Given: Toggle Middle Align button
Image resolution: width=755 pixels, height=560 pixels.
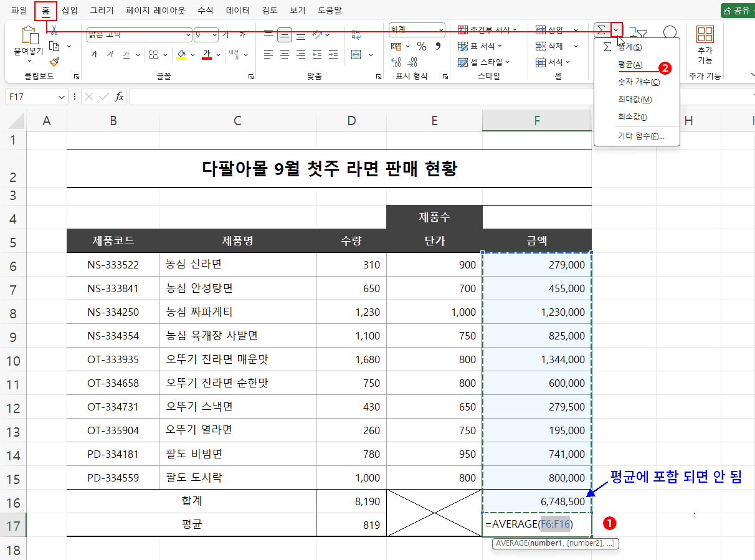Looking at the screenshot, I should (x=285, y=34).
